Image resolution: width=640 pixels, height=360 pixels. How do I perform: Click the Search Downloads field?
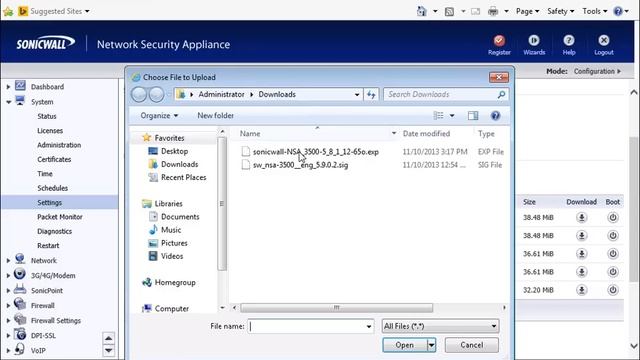[441, 94]
